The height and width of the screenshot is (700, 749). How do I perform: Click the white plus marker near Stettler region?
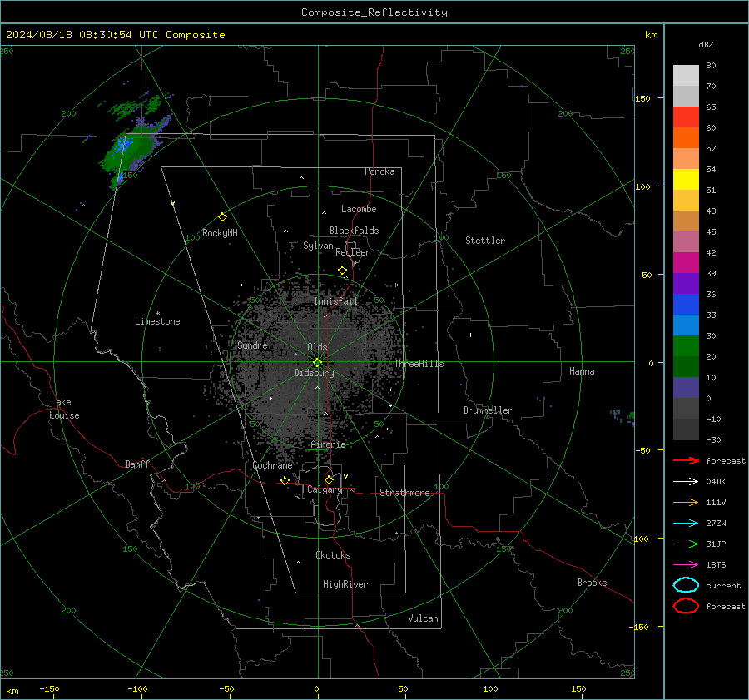click(x=470, y=335)
